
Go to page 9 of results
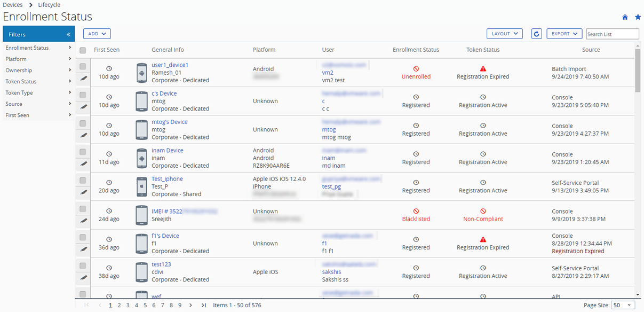point(180,305)
